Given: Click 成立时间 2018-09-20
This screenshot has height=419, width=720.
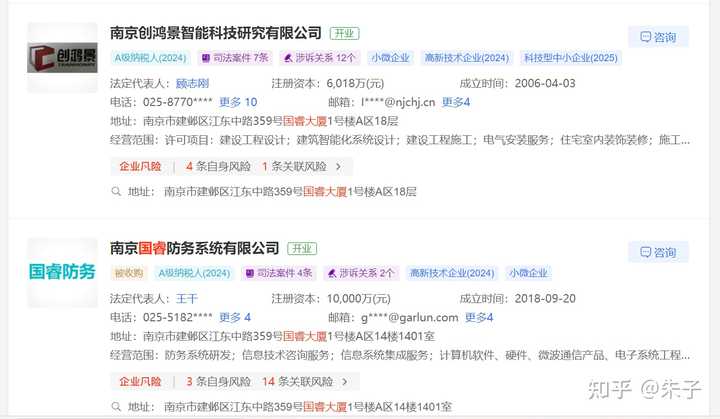Looking at the screenshot, I should point(545,299).
